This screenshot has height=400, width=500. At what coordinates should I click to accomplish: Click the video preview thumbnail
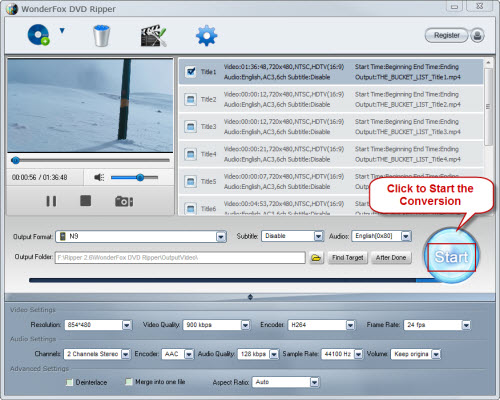[90, 105]
